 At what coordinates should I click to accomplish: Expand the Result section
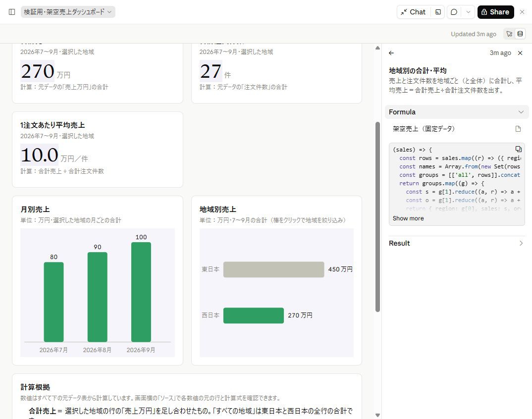coord(456,243)
